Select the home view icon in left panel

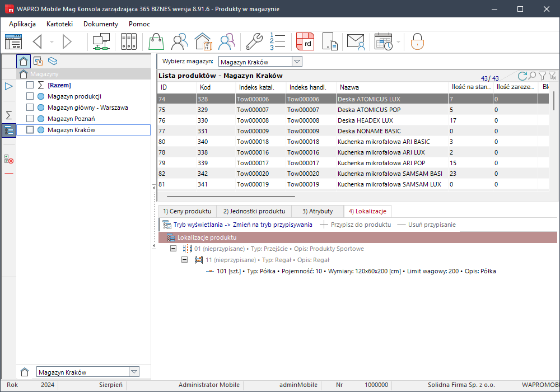point(24,62)
